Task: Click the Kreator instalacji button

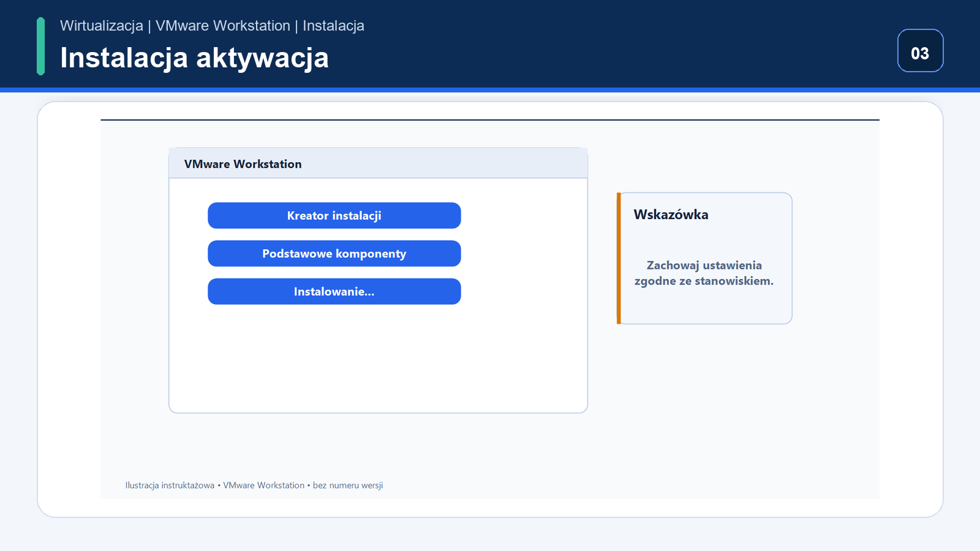Action: pos(334,216)
